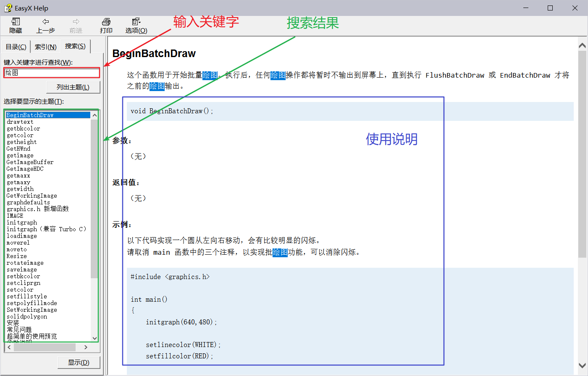588x376 pixels.
Task: Switch to the 索引(N) index tab
Action: 45,47
